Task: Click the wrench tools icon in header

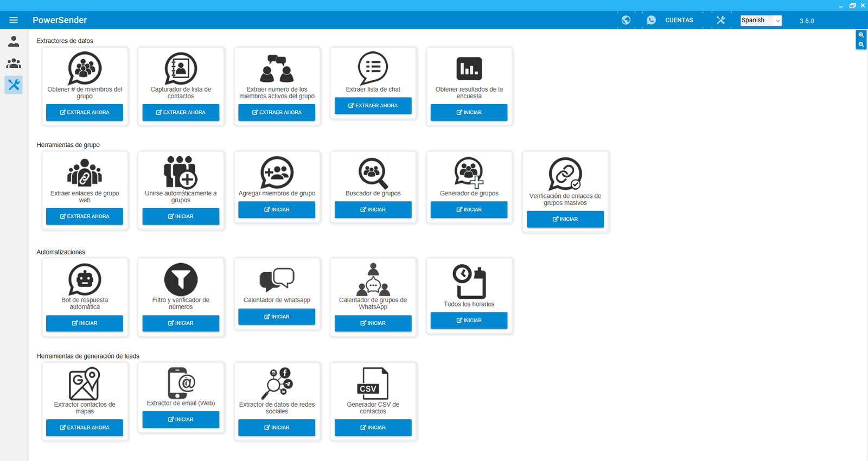Action: click(x=720, y=20)
